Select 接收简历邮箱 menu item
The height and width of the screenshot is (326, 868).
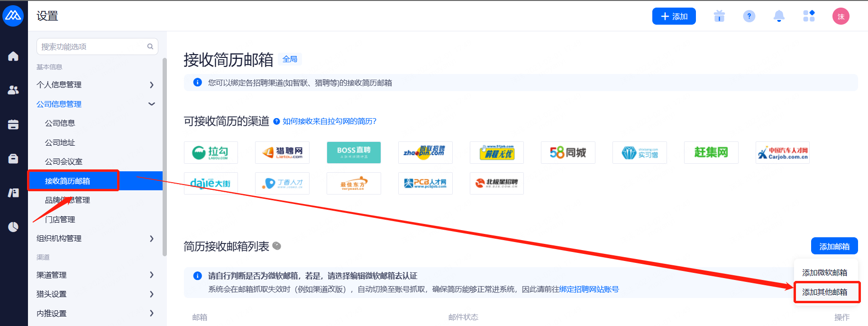click(95, 181)
